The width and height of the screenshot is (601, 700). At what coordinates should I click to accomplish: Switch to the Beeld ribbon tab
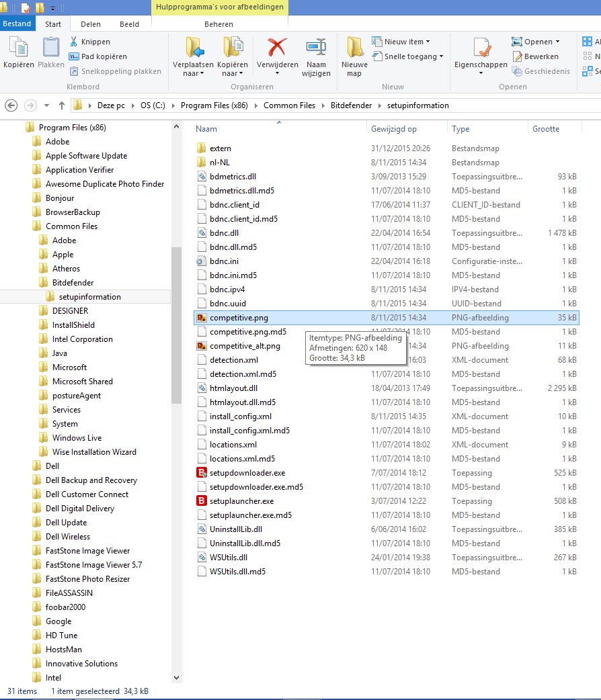pos(129,24)
